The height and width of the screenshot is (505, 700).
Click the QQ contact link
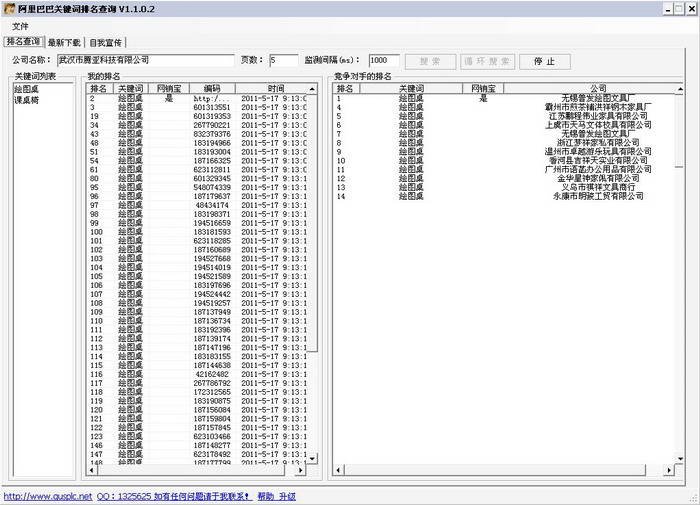click(x=175, y=496)
